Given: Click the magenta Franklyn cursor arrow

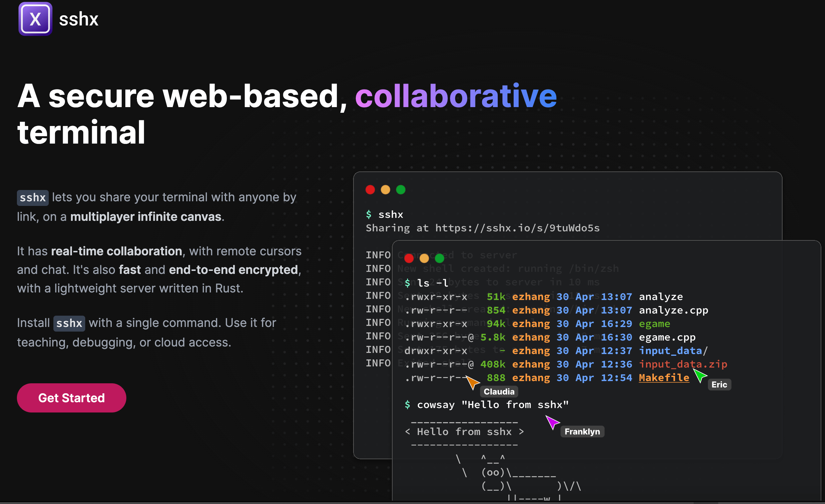Looking at the screenshot, I should click(552, 422).
